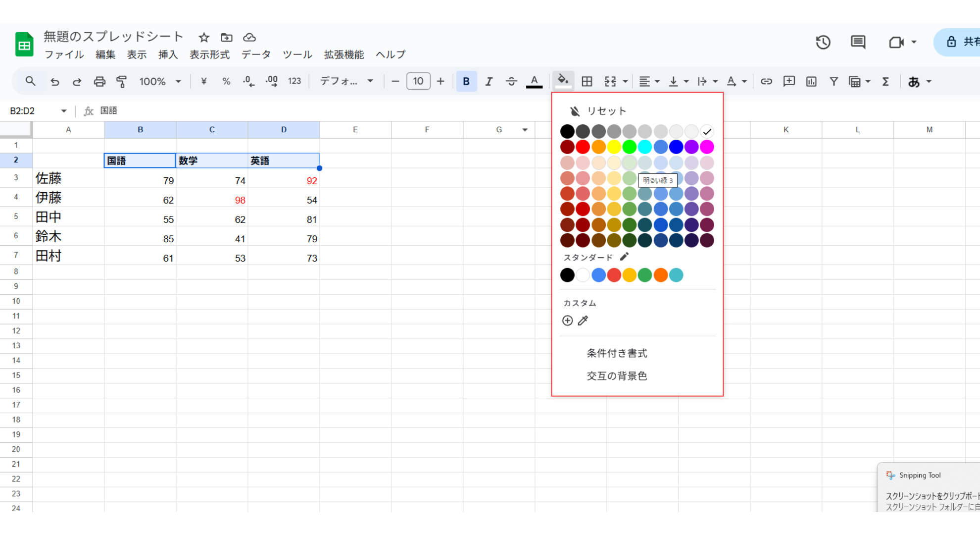Open the 編集 menu

point(105,54)
